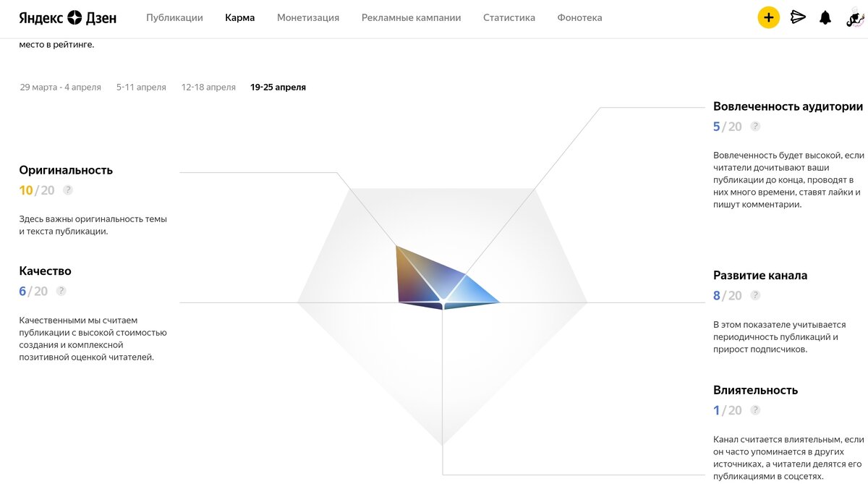Go to Публикации tab
The width and height of the screenshot is (868, 484).
tap(174, 17)
